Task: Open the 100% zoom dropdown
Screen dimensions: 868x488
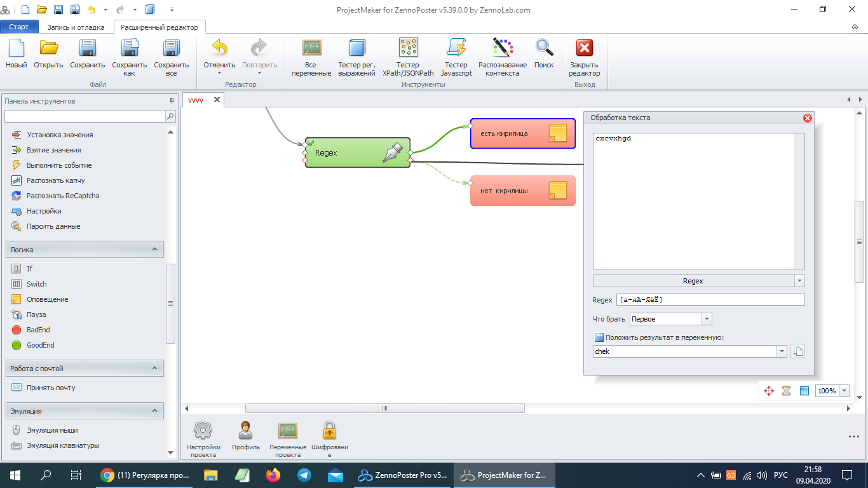Action: coord(844,391)
